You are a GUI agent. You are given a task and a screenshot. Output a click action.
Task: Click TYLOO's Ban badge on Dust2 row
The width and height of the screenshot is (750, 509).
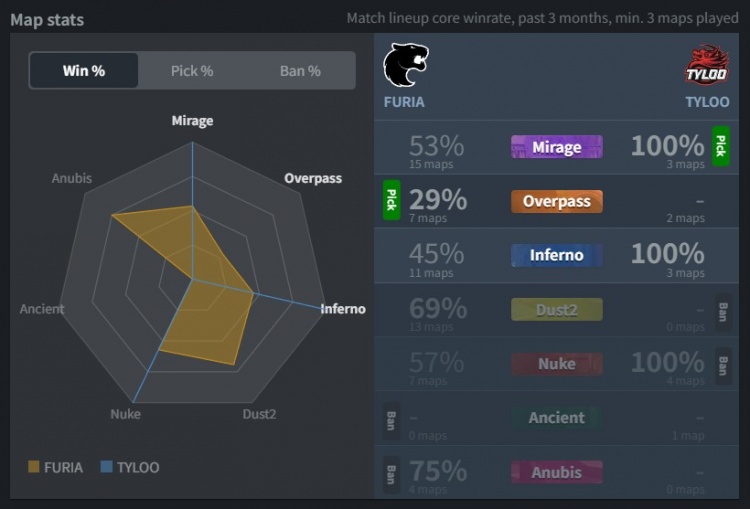tap(723, 310)
